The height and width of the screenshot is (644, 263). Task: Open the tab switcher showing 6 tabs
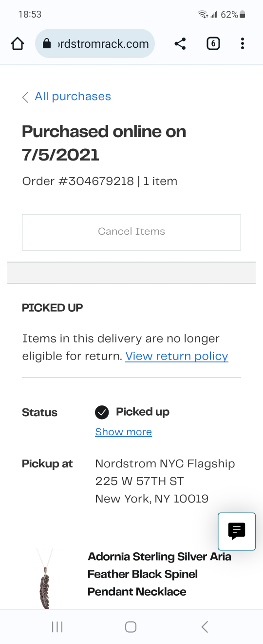tap(213, 44)
